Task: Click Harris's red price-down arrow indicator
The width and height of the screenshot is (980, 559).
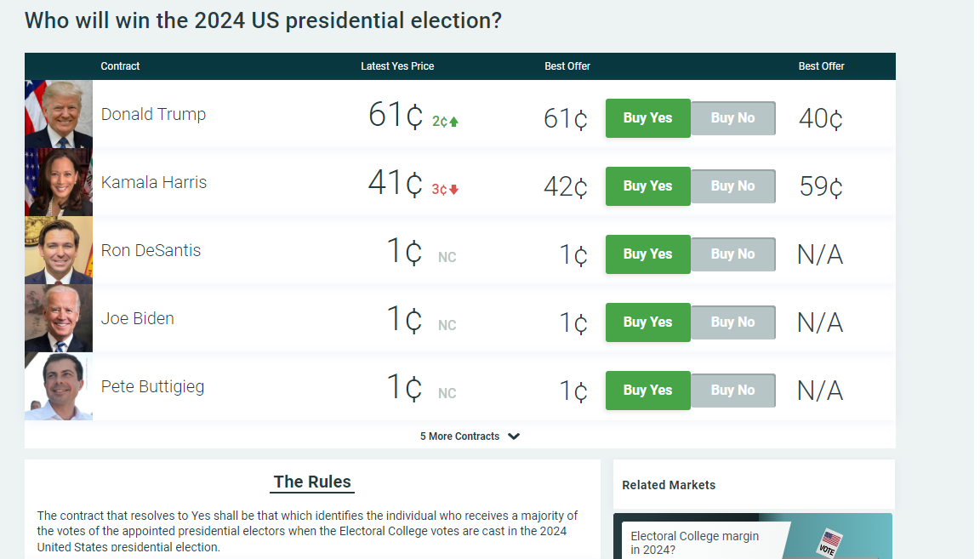Action: point(454,190)
